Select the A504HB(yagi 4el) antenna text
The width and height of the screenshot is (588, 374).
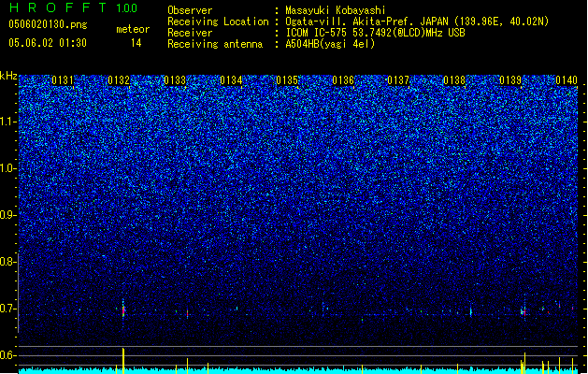click(330, 44)
